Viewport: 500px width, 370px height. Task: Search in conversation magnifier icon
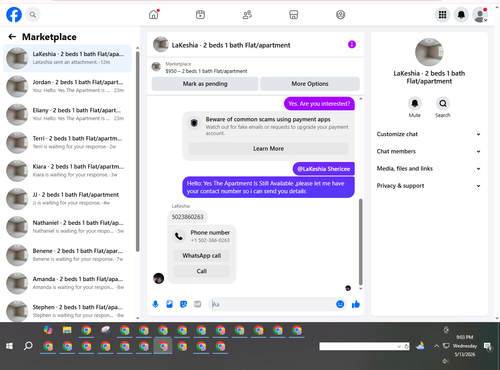(443, 103)
